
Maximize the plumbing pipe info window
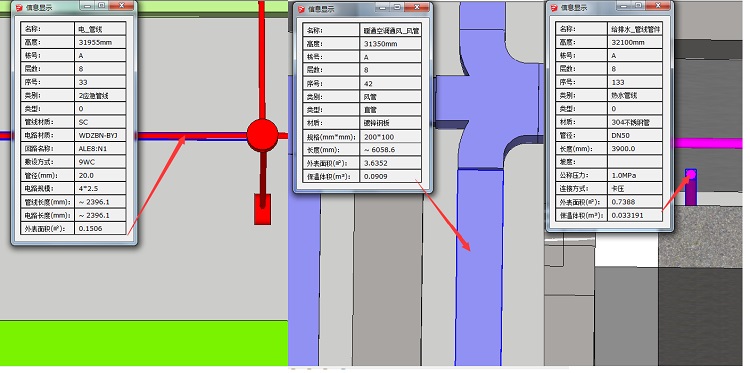pyautogui.click(x=639, y=5)
